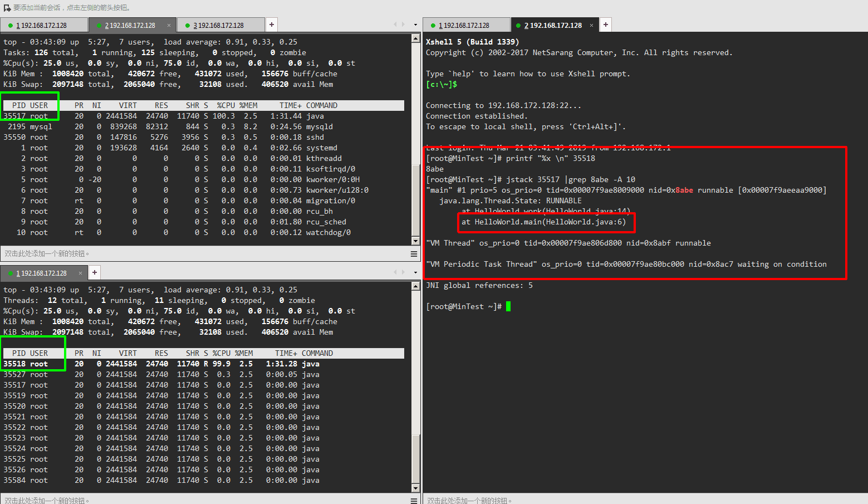Screen dimensions: 868x504
Task: Click quick-button bar under right terminal
Action: pos(645,500)
